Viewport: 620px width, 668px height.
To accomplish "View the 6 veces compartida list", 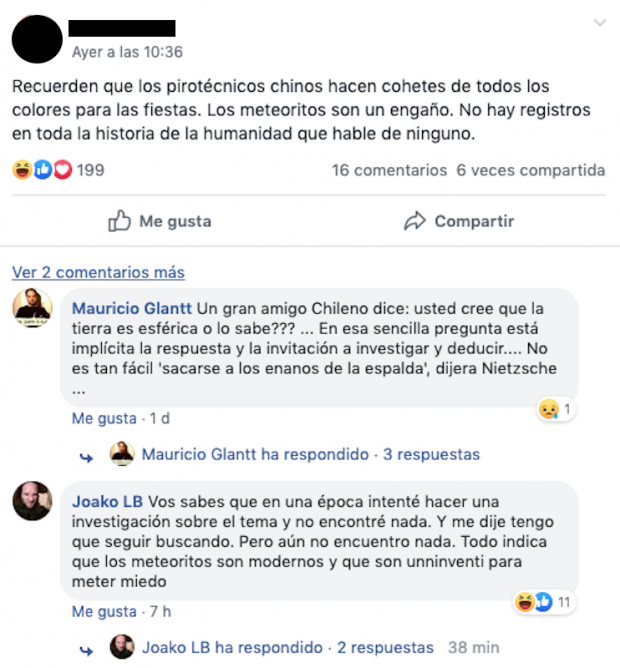I will pyautogui.click(x=531, y=170).
